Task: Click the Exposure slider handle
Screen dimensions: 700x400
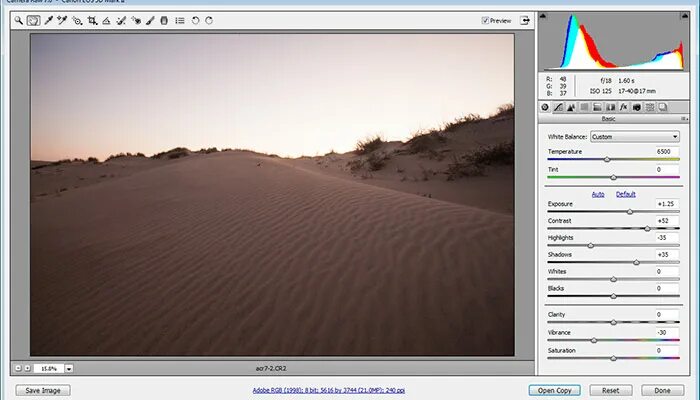Action: pyautogui.click(x=630, y=212)
